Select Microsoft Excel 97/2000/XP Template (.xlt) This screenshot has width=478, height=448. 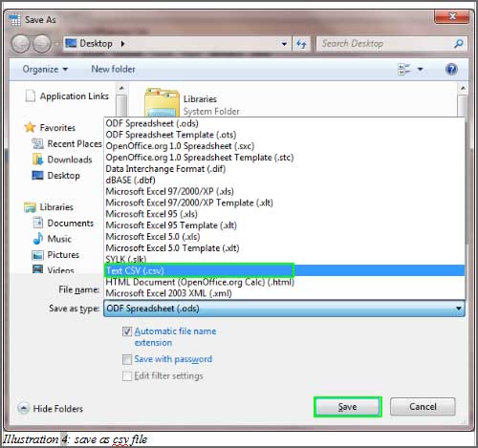(284, 203)
